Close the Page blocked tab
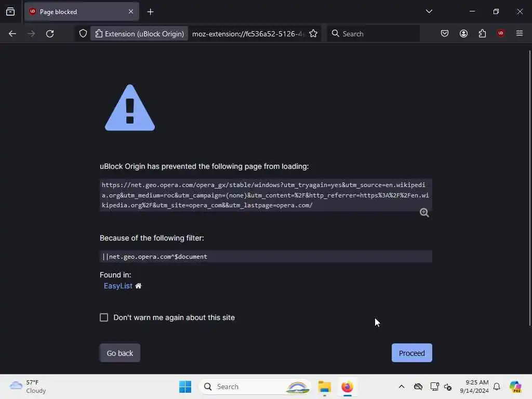The image size is (532, 399). (131, 11)
